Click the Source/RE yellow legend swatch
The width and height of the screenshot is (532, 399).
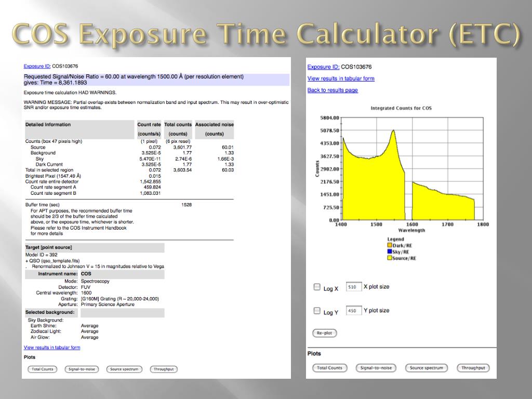(x=390, y=258)
